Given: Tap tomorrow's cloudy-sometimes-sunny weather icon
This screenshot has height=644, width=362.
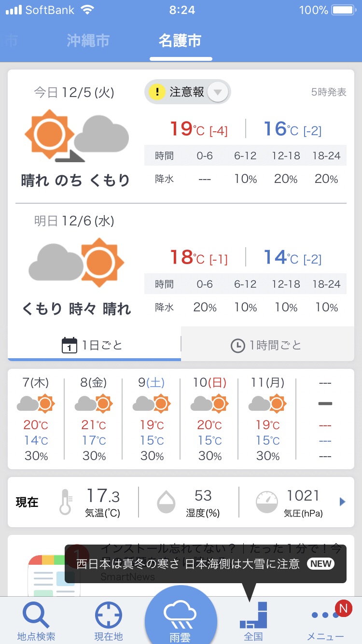Looking at the screenshot, I should coord(76,261).
